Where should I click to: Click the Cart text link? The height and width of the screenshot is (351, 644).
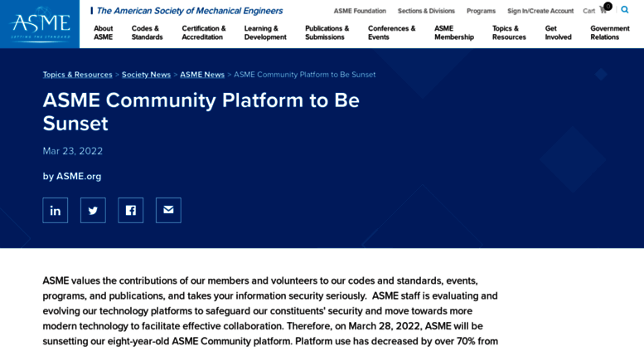pos(588,11)
